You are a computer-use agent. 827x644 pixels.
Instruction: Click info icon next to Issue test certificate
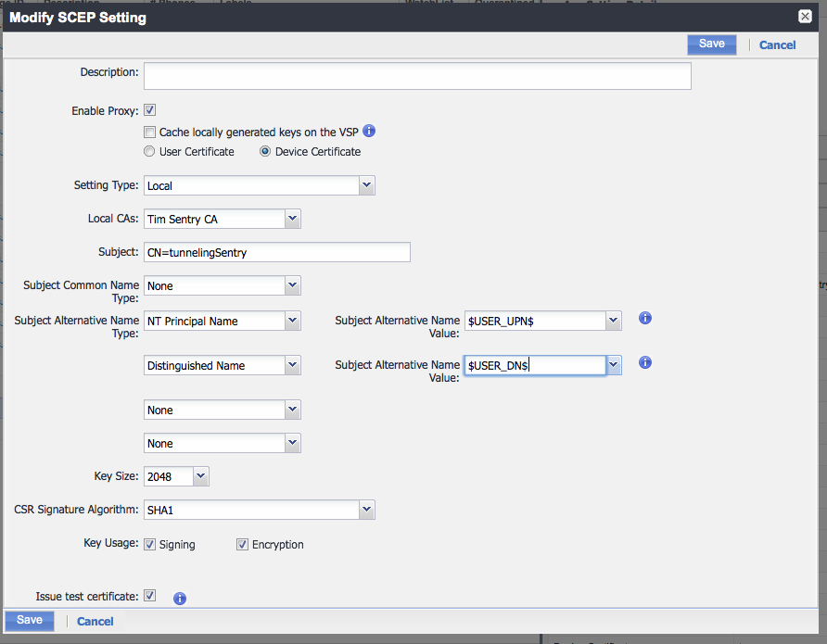tap(180, 599)
